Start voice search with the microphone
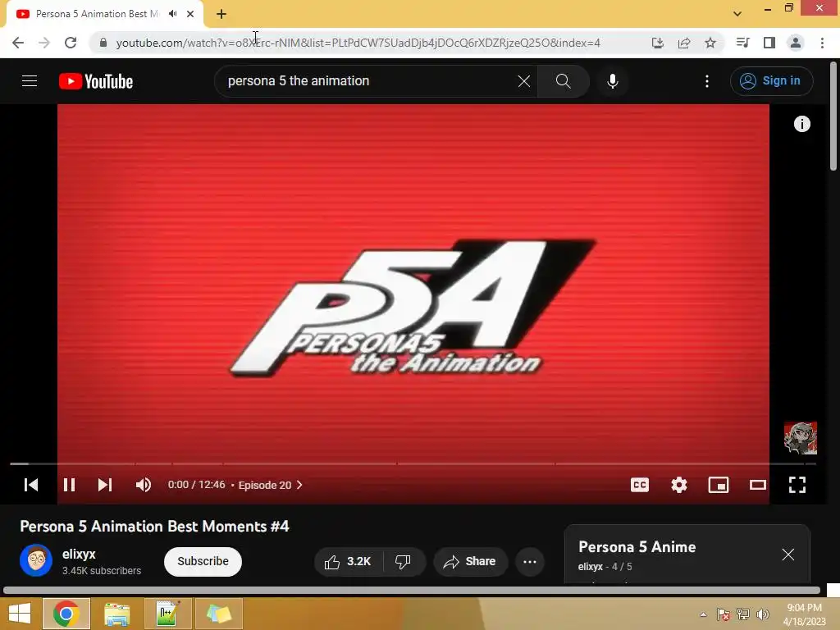840x630 pixels. pyautogui.click(x=613, y=81)
